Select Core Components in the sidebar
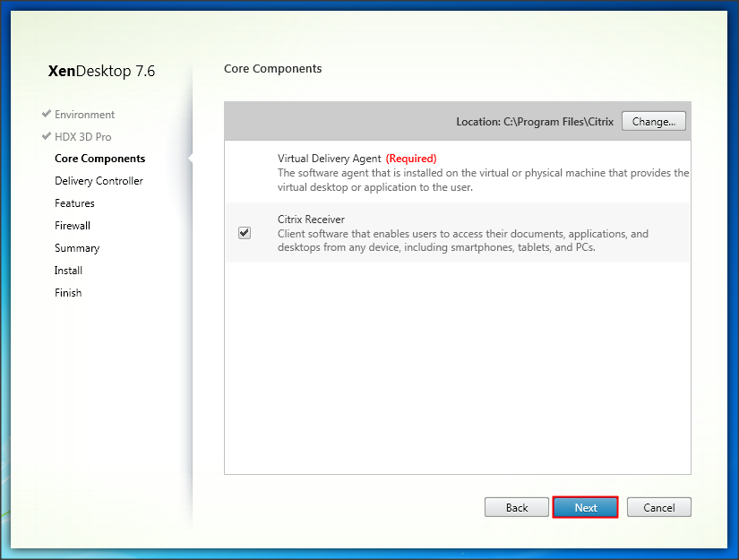Viewport: 739px width, 560px height. coord(99,159)
